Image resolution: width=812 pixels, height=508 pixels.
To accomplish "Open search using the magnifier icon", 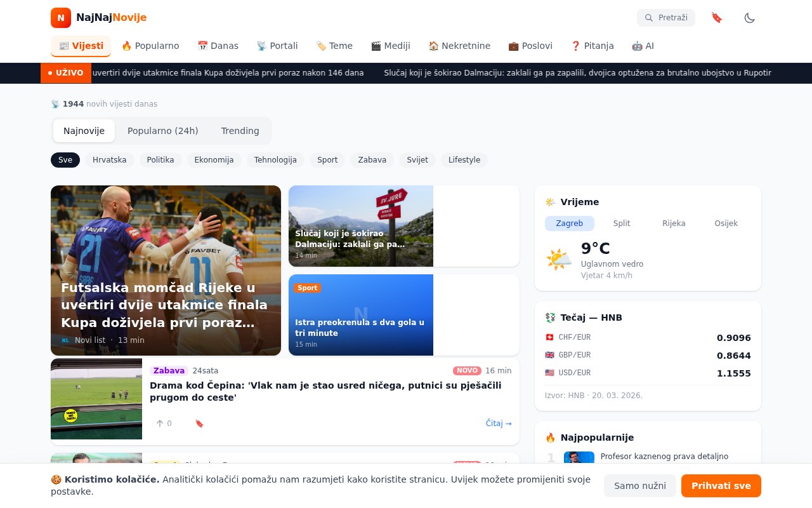I will tap(648, 18).
